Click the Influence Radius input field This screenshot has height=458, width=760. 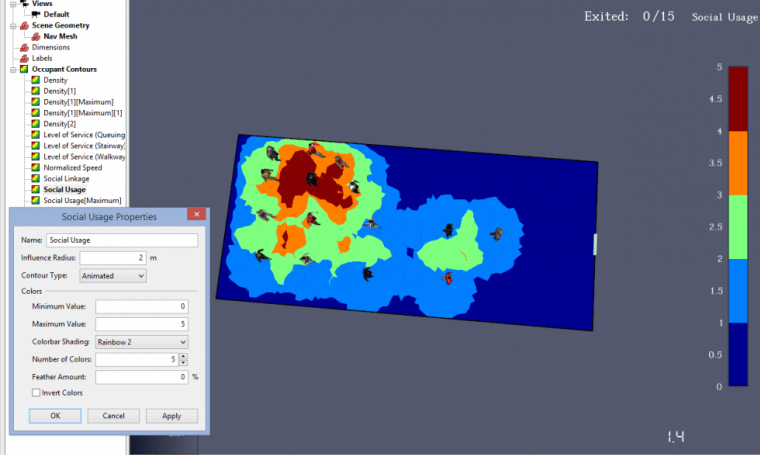pos(112,258)
